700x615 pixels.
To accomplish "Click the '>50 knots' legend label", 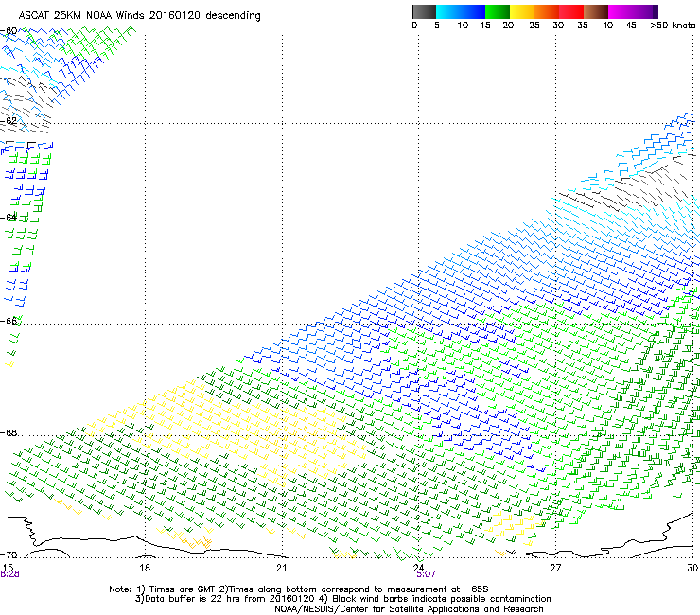I will (x=673, y=26).
